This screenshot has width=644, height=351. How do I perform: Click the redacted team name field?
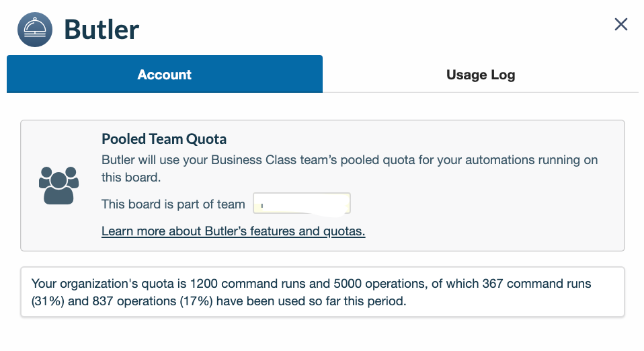[x=302, y=203]
